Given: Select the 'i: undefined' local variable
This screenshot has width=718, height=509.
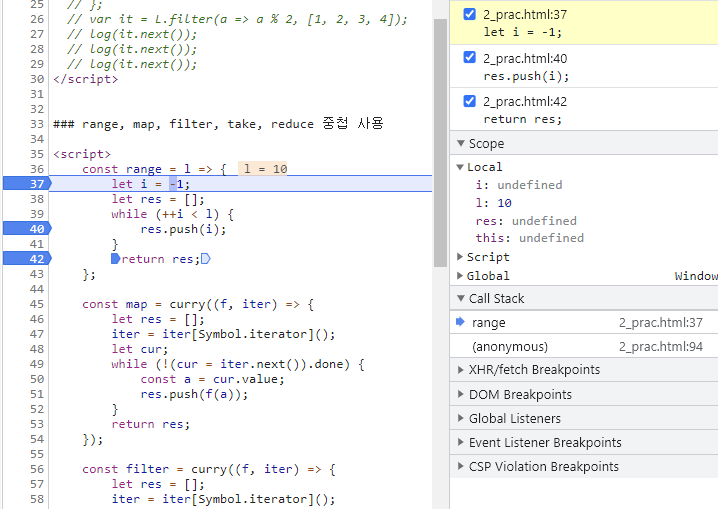Looking at the screenshot, I should click(519, 185).
